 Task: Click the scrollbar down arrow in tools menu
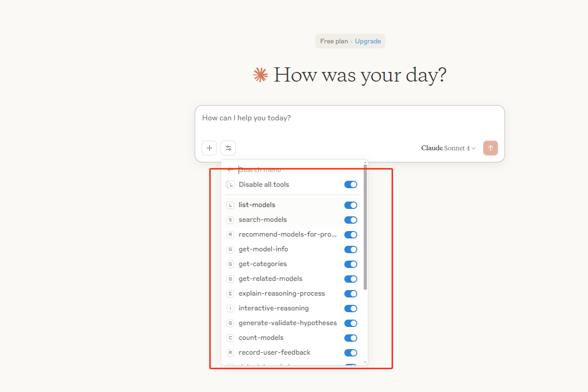coord(366,362)
